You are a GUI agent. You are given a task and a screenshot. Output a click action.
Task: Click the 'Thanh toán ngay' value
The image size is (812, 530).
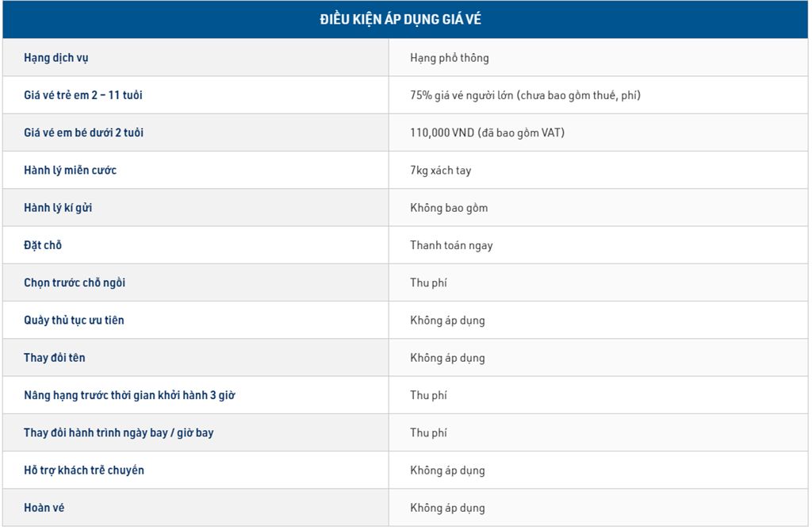451,245
